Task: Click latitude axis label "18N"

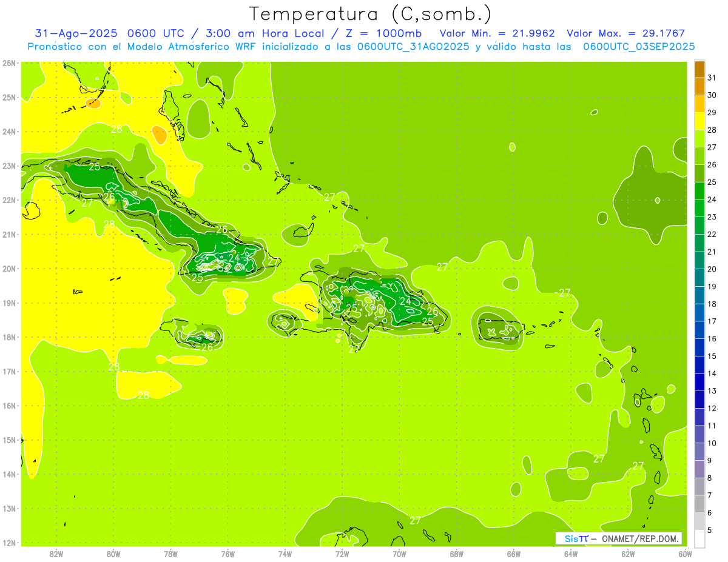Action: (9, 337)
